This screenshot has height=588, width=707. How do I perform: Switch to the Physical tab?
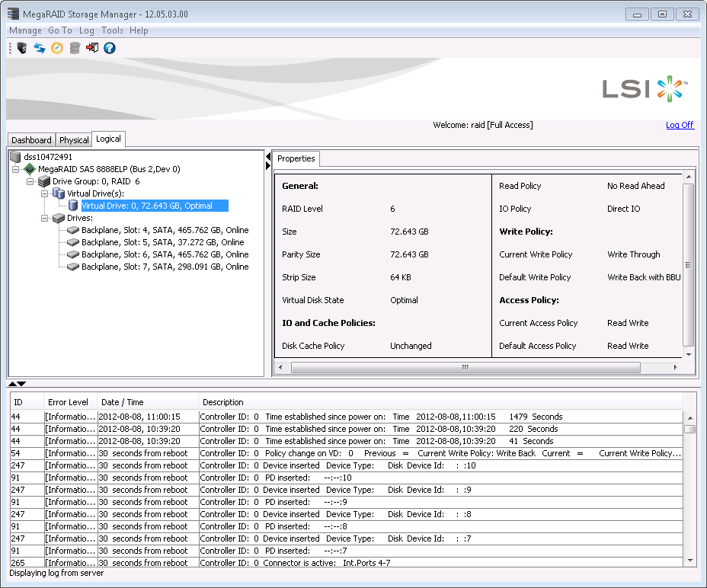coord(74,140)
